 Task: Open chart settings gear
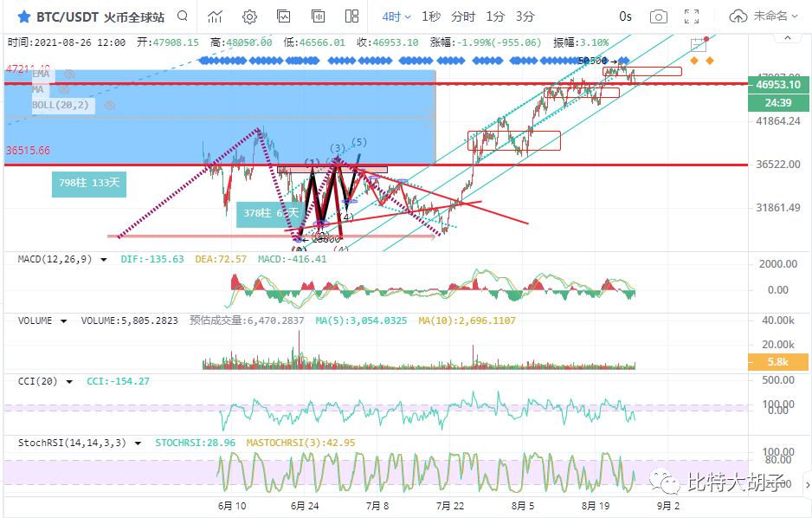249,16
